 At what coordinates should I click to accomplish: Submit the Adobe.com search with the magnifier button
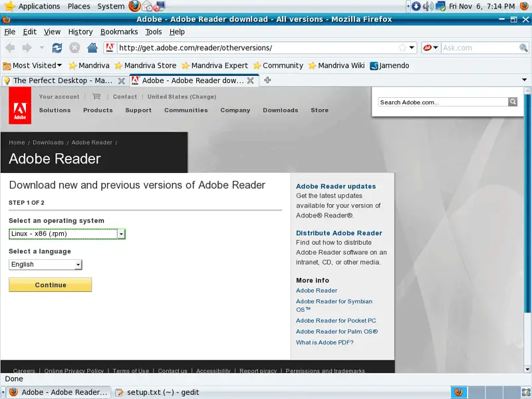coord(513,102)
